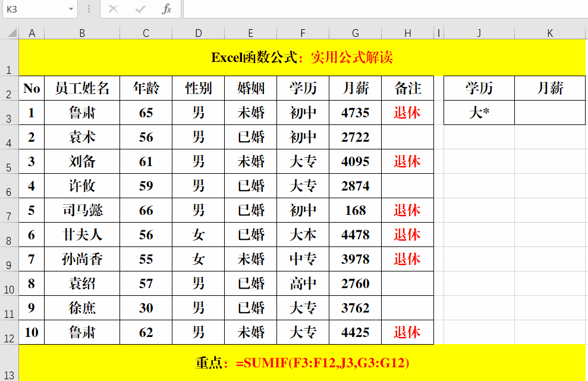Click age cell '30'
The image size is (588, 381).
click(x=146, y=308)
